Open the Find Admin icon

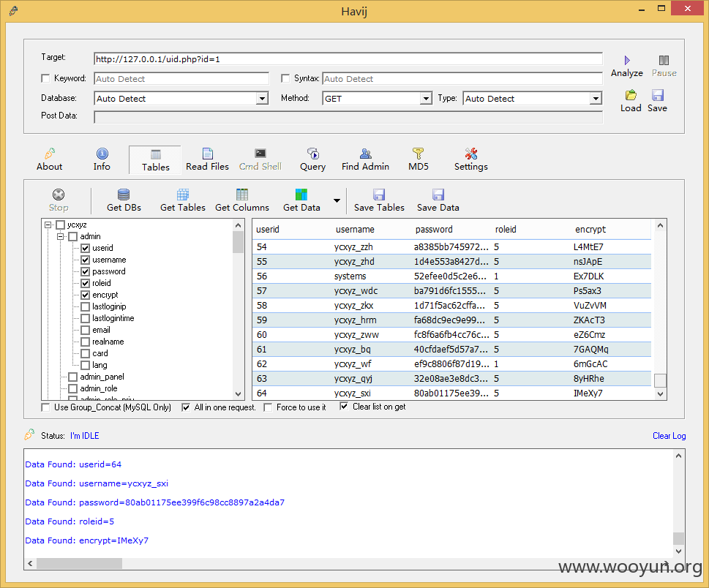pyautogui.click(x=366, y=154)
